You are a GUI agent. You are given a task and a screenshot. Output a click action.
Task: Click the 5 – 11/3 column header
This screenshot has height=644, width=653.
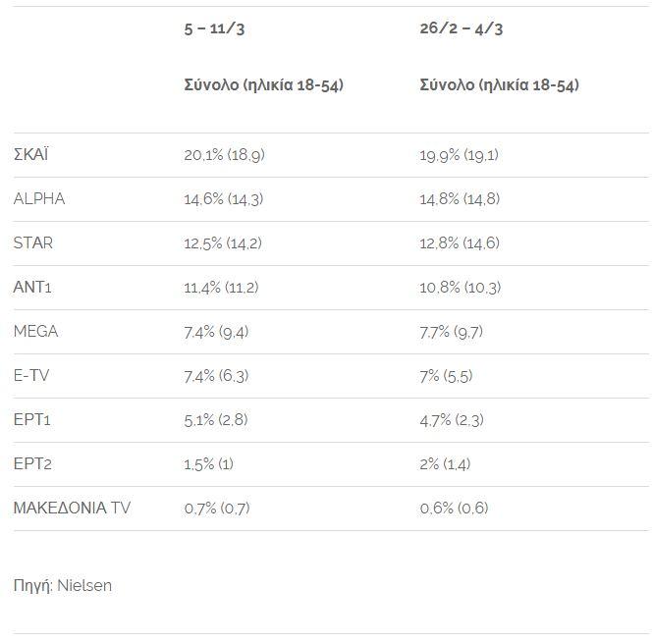tap(214, 29)
